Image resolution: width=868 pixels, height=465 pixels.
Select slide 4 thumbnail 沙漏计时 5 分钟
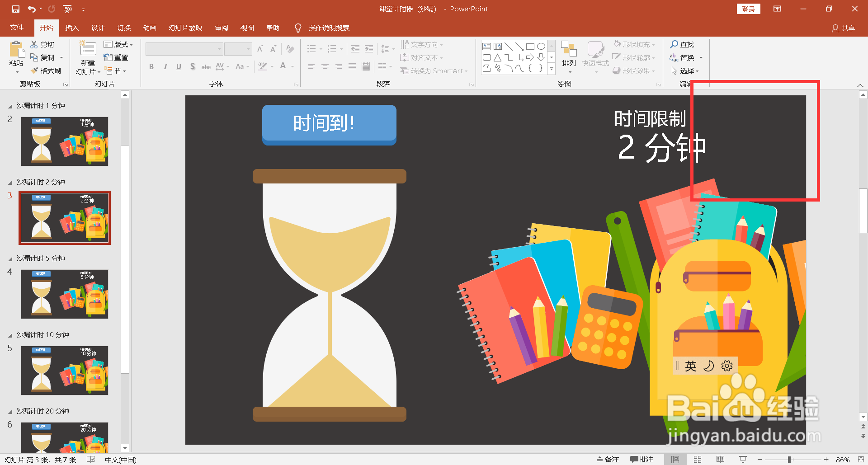(x=65, y=294)
